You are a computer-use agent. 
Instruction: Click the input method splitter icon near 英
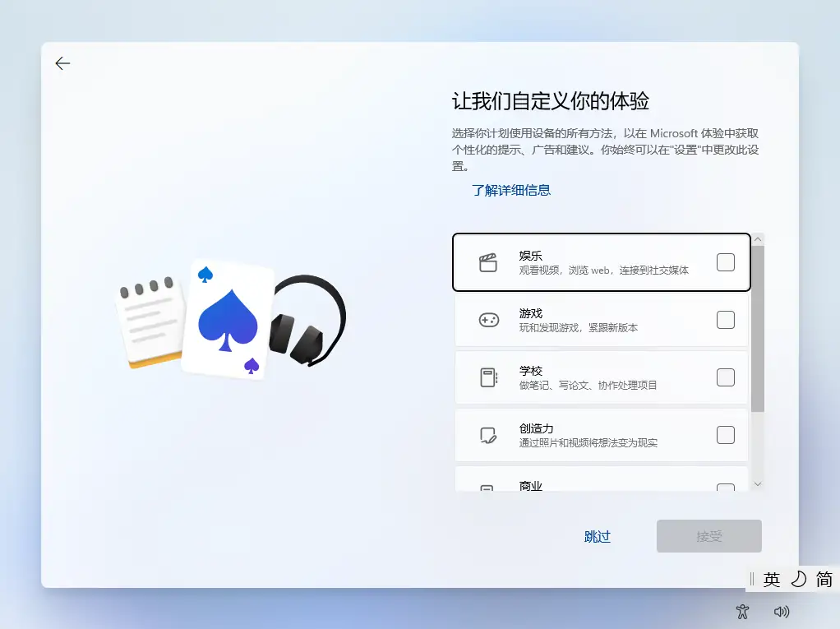(x=754, y=579)
